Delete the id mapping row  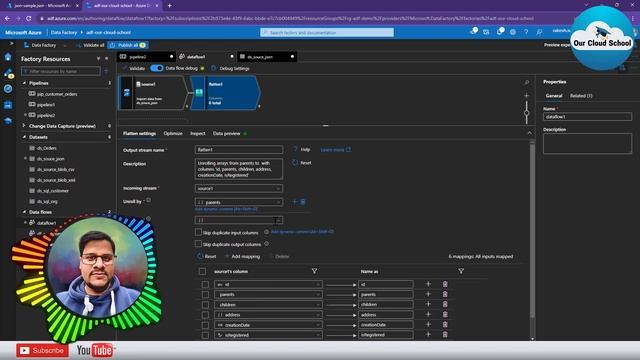[445, 284]
